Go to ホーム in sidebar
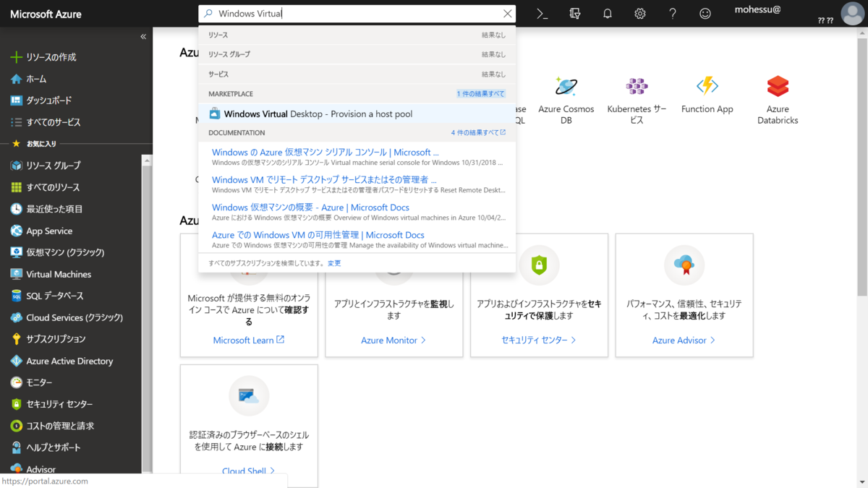The width and height of the screenshot is (868, 488). point(36,79)
